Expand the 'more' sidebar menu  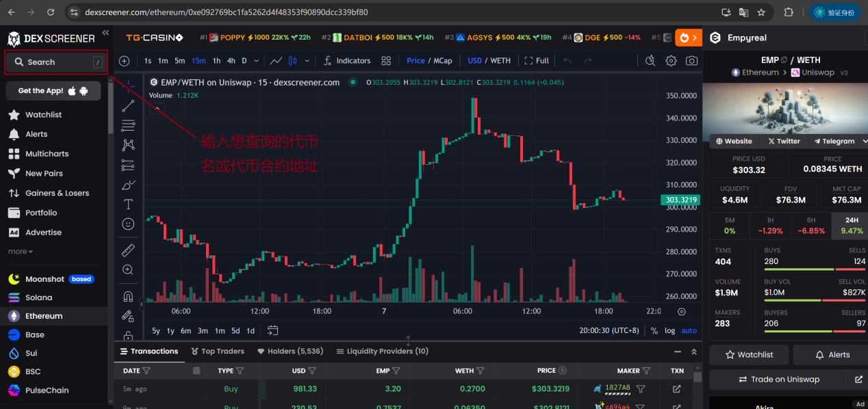[20, 252]
